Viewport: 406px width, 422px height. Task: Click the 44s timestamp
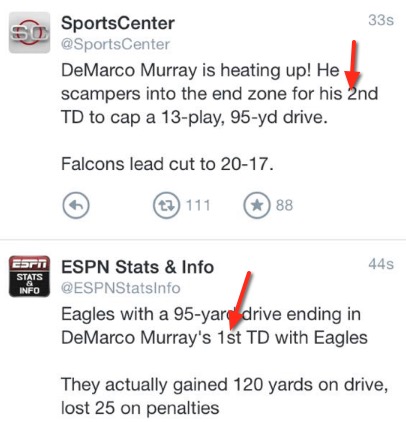(x=381, y=264)
